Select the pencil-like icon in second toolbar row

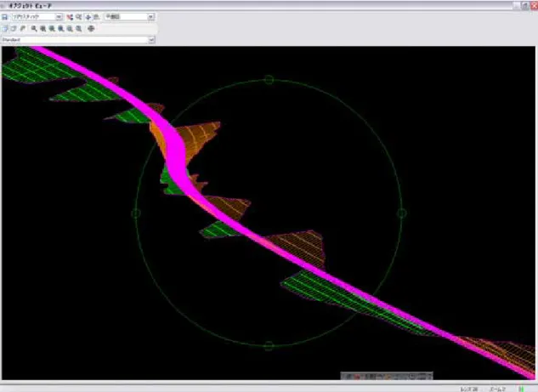(23, 29)
